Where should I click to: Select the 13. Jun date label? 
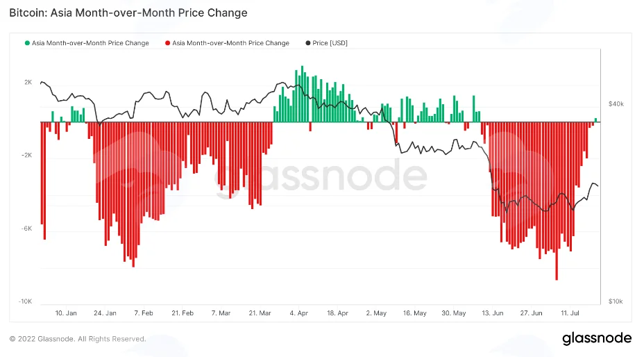(493, 313)
